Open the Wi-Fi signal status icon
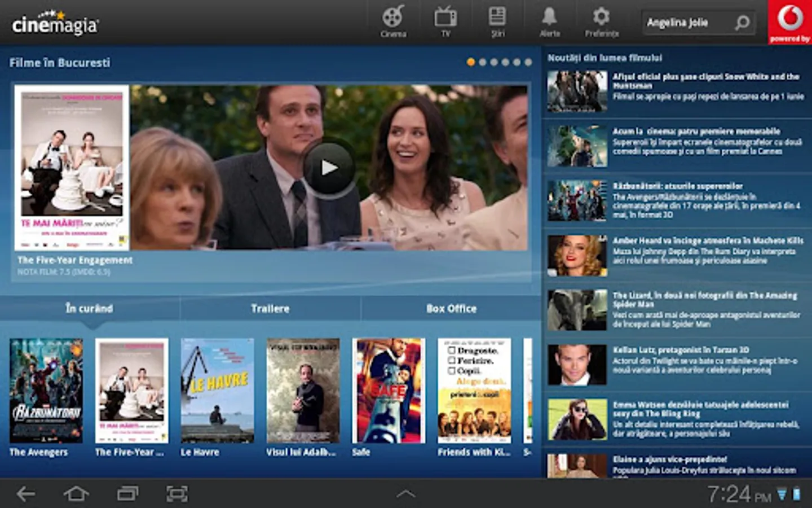812x508 pixels. (x=782, y=495)
